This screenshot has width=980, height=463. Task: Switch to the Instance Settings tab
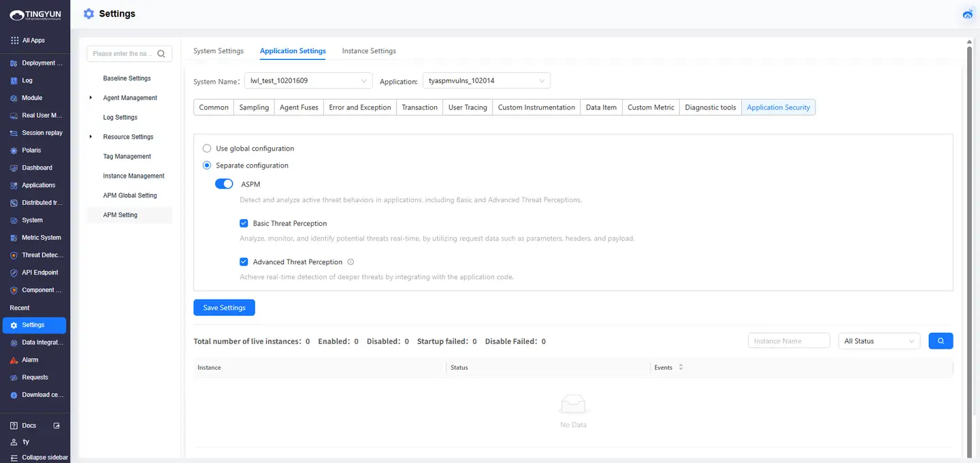coord(369,51)
